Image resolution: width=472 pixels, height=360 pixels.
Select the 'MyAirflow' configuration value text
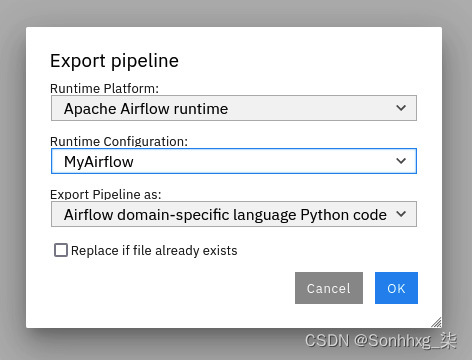coord(99,162)
